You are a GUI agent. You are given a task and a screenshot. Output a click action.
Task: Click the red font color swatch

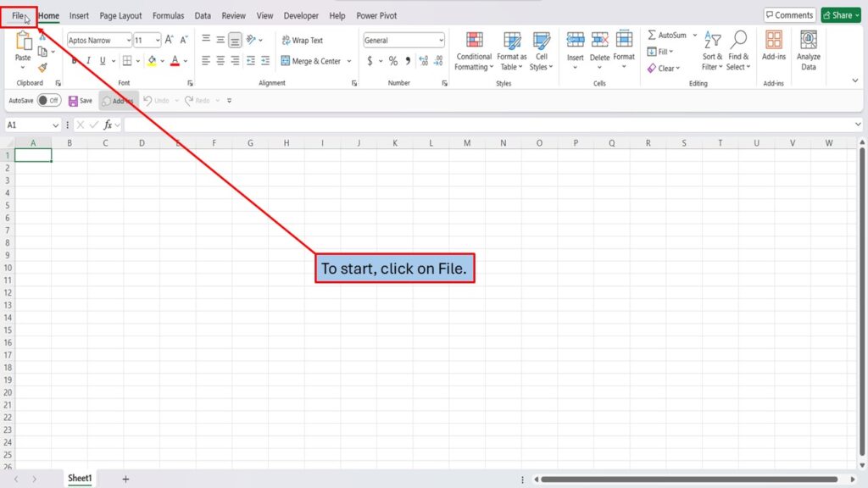(x=175, y=61)
